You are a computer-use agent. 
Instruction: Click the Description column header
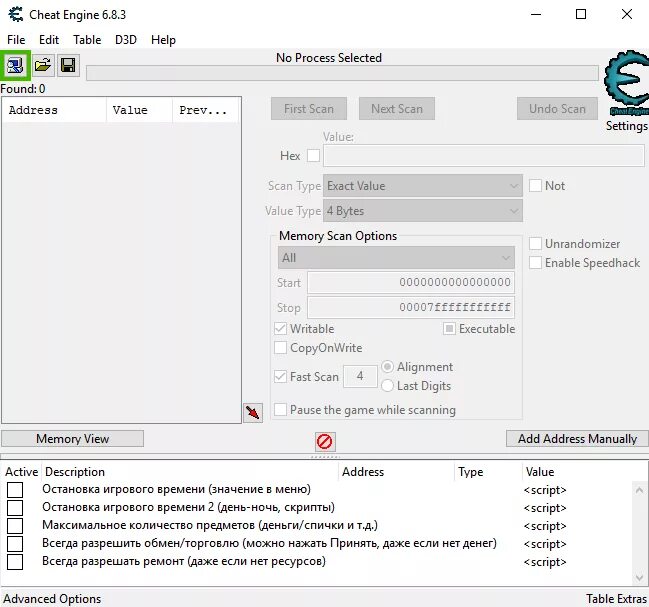[x=190, y=472]
